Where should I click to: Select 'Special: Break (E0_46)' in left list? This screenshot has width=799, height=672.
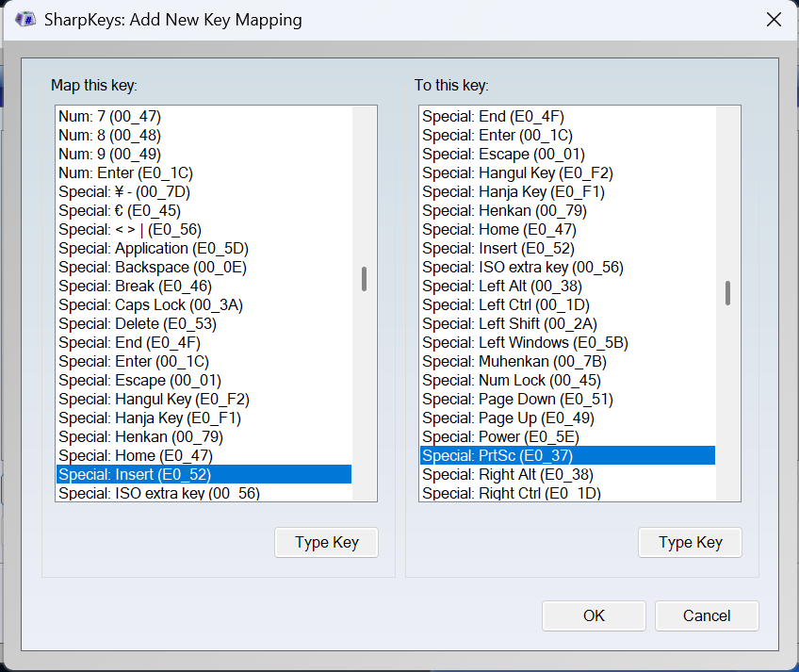pyautogui.click(x=204, y=286)
